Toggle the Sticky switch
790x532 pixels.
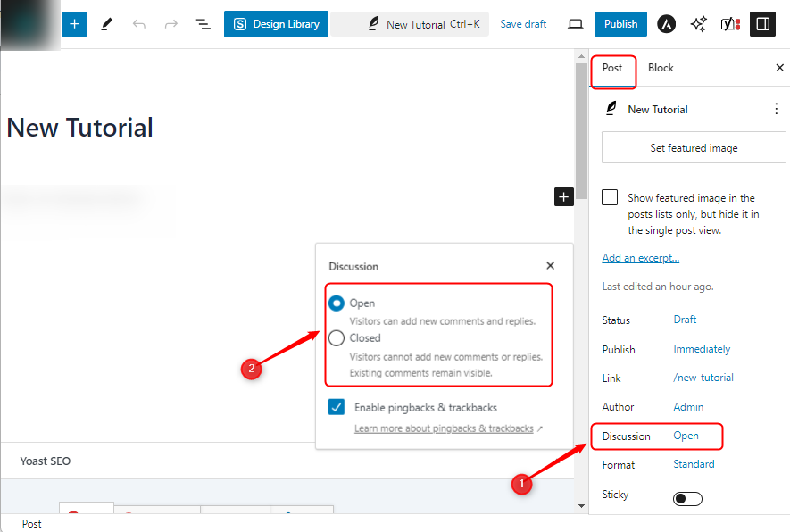687,498
